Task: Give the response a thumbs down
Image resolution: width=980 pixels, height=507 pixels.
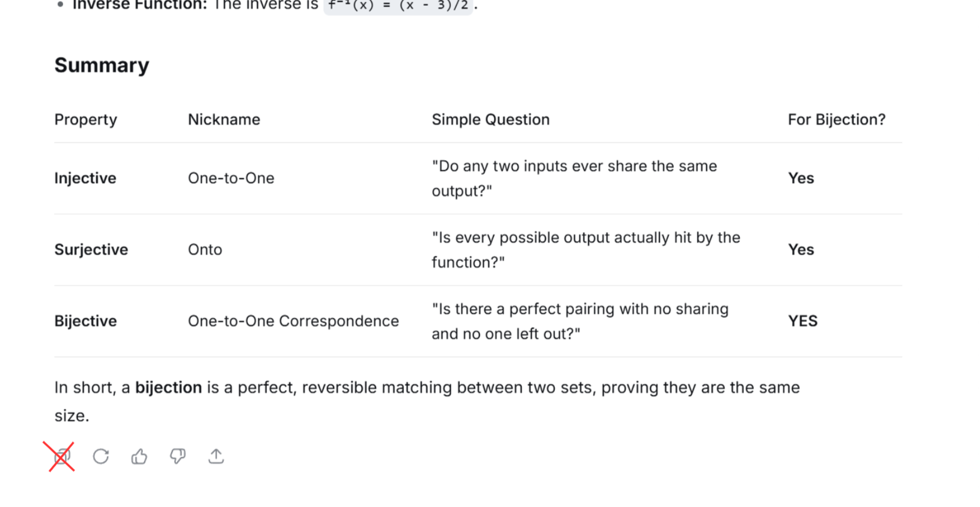Action: pos(178,456)
